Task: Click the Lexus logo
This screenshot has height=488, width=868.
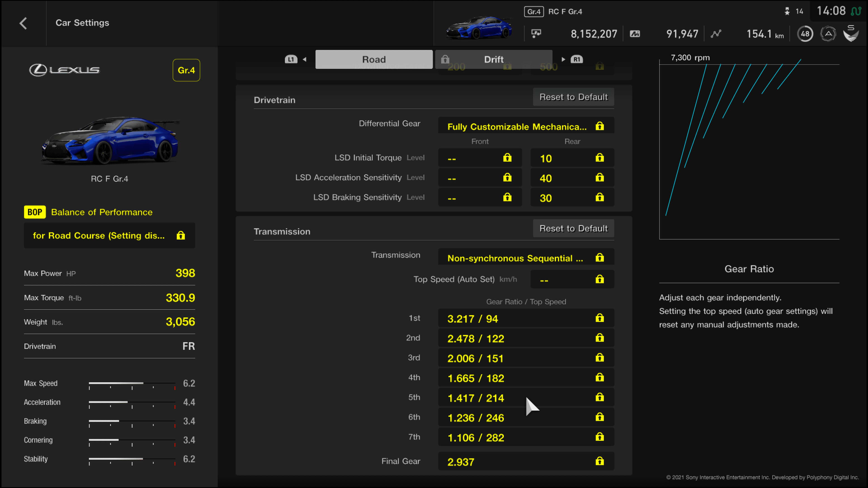Action: pos(64,70)
